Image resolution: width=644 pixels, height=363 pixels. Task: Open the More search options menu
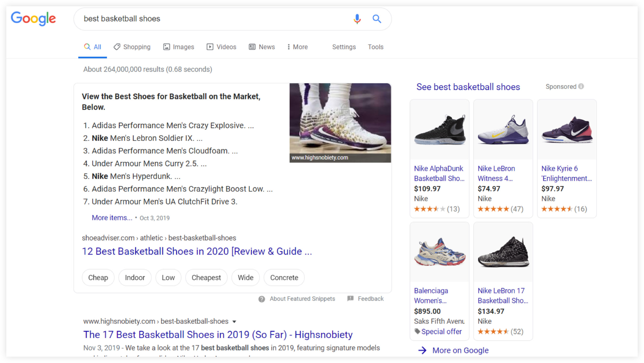click(297, 47)
